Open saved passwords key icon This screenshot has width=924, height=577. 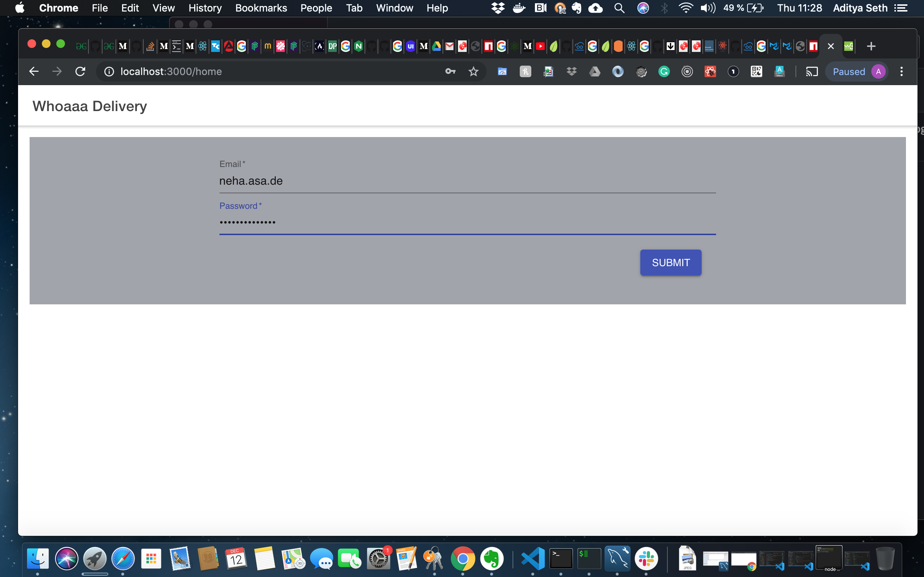tap(450, 71)
